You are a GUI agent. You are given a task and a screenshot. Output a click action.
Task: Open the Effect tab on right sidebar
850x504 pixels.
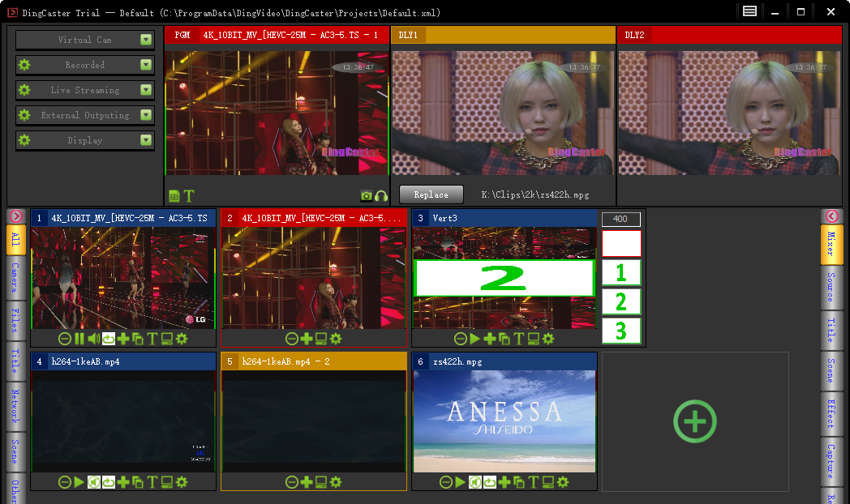coord(831,413)
